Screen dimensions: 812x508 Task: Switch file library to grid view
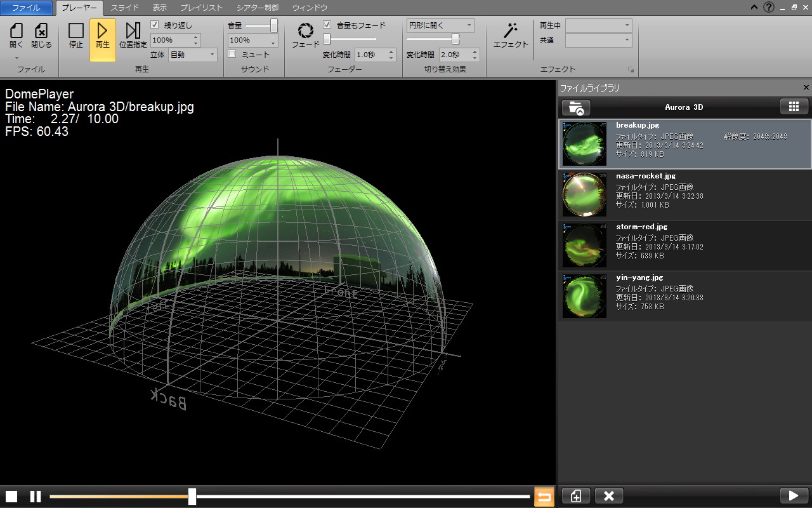pyautogui.click(x=794, y=107)
